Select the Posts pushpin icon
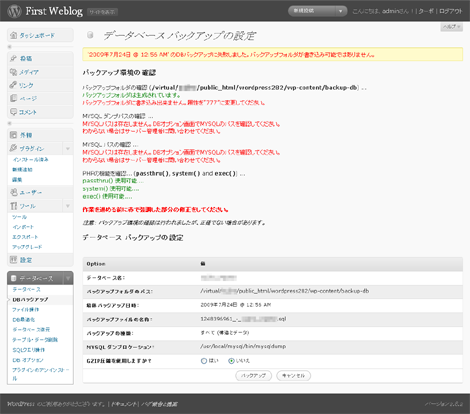 point(13,58)
